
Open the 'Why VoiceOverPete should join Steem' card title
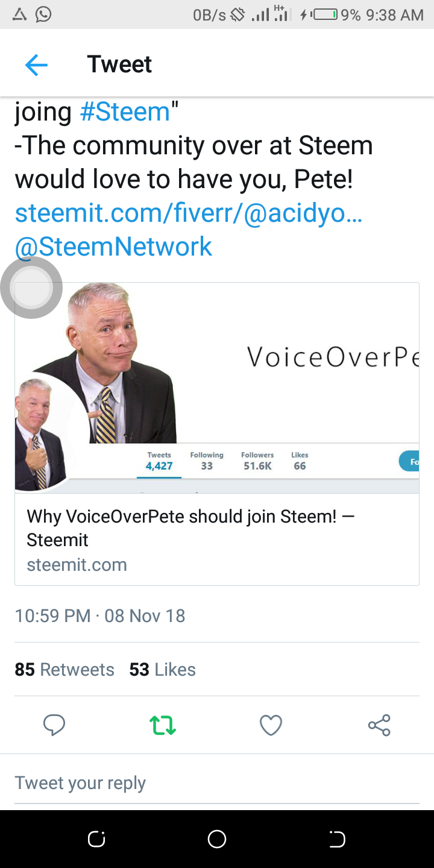point(191,528)
